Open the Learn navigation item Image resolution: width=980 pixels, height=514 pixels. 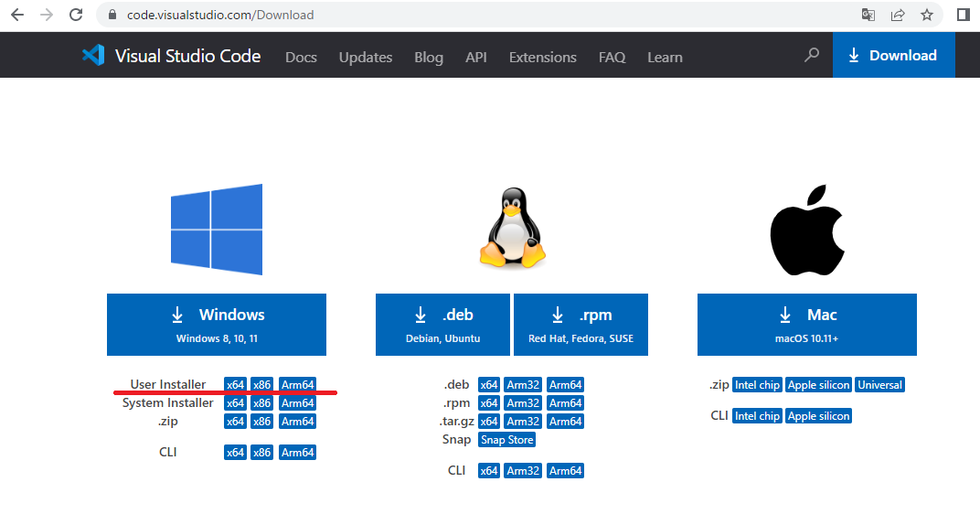(x=665, y=57)
